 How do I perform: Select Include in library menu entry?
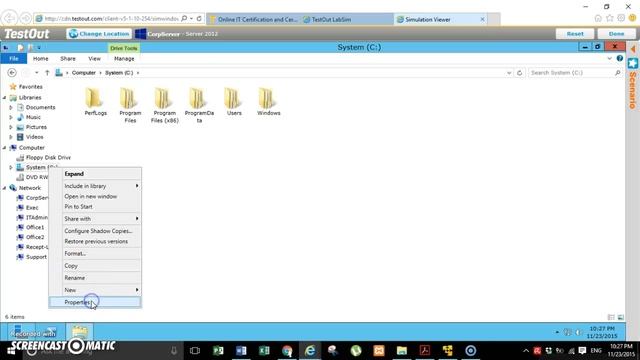point(95,186)
